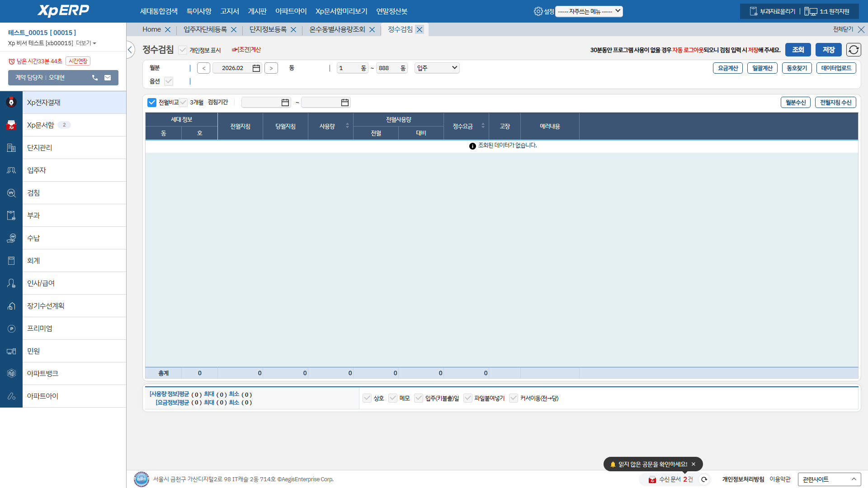
Task: Open the 관련사이트 dropdown
Action: tap(829, 479)
